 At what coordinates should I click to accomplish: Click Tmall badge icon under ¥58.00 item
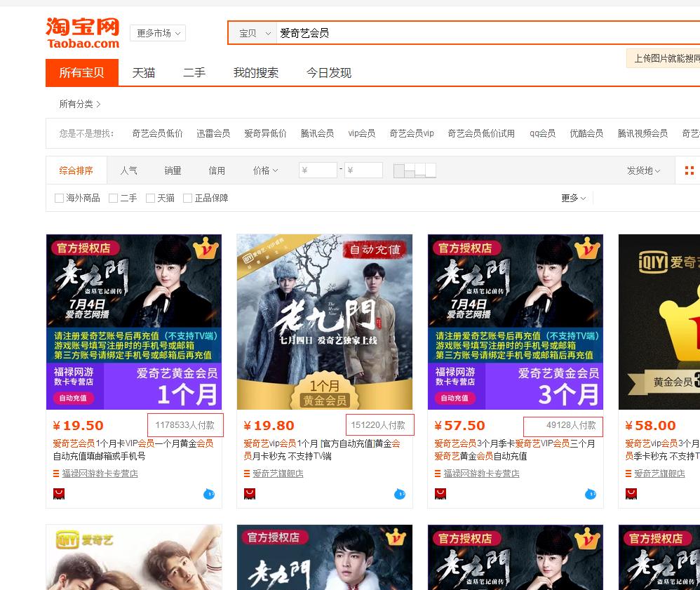click(631, 493)
